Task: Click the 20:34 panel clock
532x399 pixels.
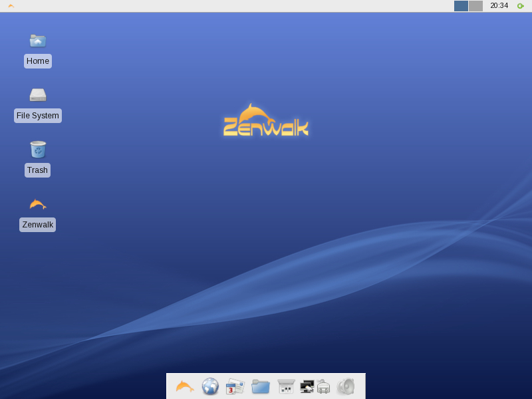Action: click(499, 6)
